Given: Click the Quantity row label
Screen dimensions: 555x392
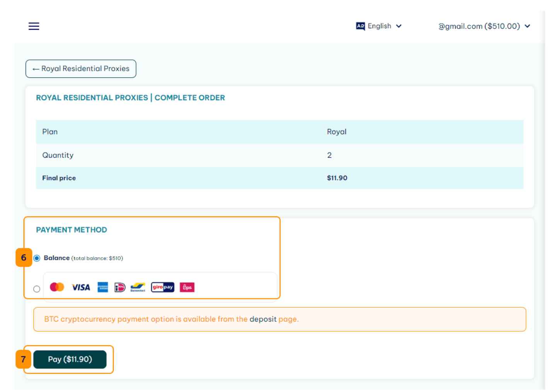Looking at the screenshot, I should 58,155.
